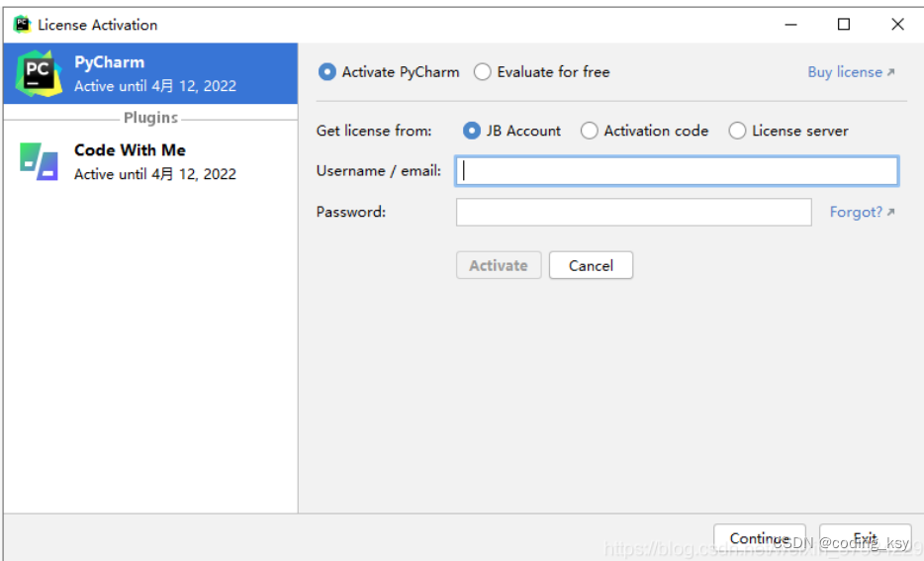Click the PyCharm logo icon in sidebar
The image size is (924, 561).
coord(39,73)
